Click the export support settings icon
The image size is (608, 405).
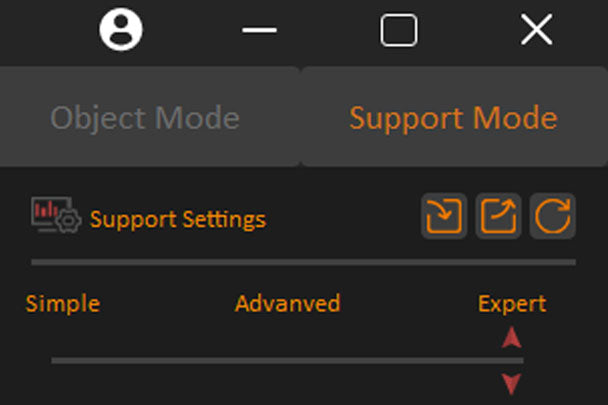[x=498, y=216]
